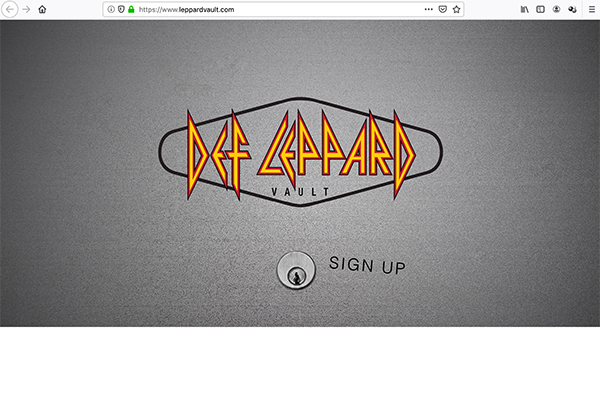The height and width of the screenshot is (403, 600).
Task: Open the Library bookshelf icon
Action: [524, 10]
